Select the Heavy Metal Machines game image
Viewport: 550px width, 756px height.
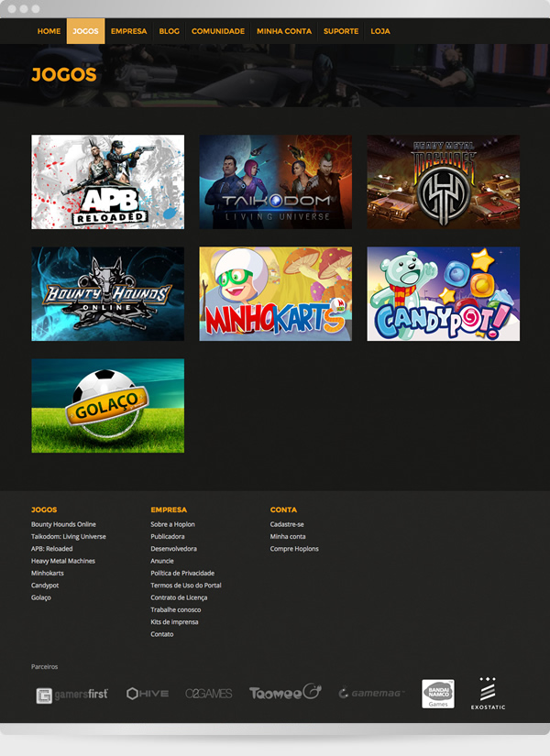pos(444,181)
